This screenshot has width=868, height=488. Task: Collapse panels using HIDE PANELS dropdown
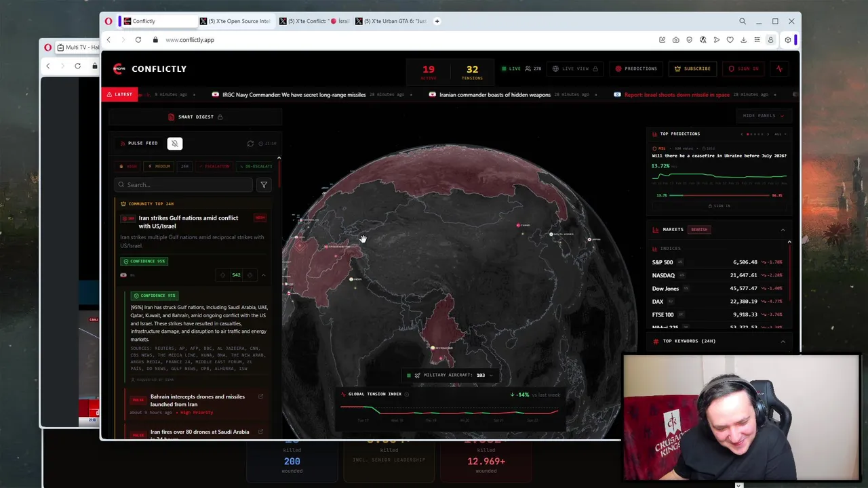763,116
